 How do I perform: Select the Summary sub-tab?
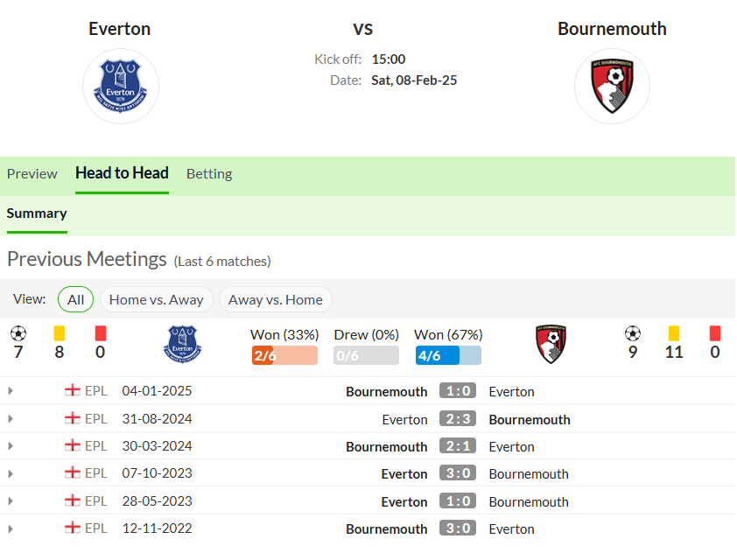coord(37,213)
